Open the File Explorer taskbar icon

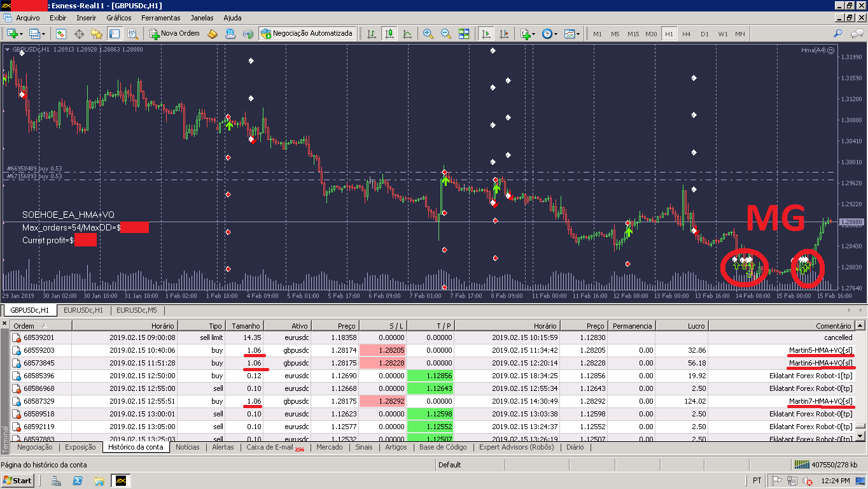tap(99, 481)
